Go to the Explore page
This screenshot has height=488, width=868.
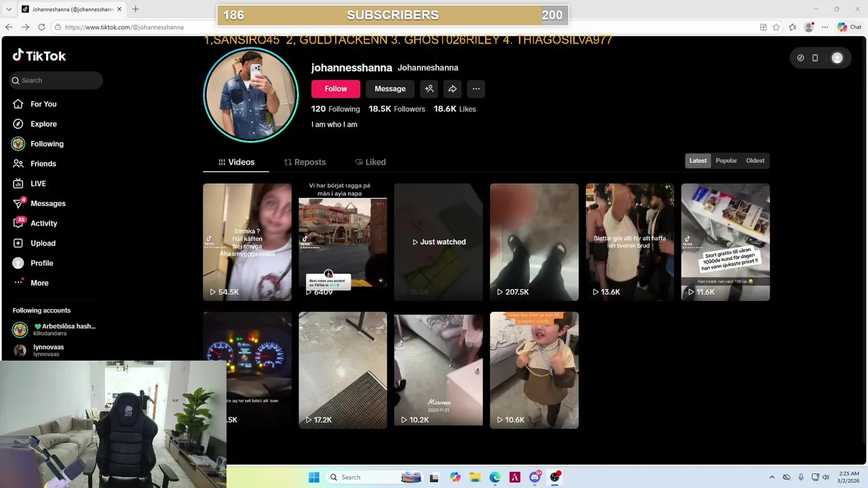tap(43, 124)
